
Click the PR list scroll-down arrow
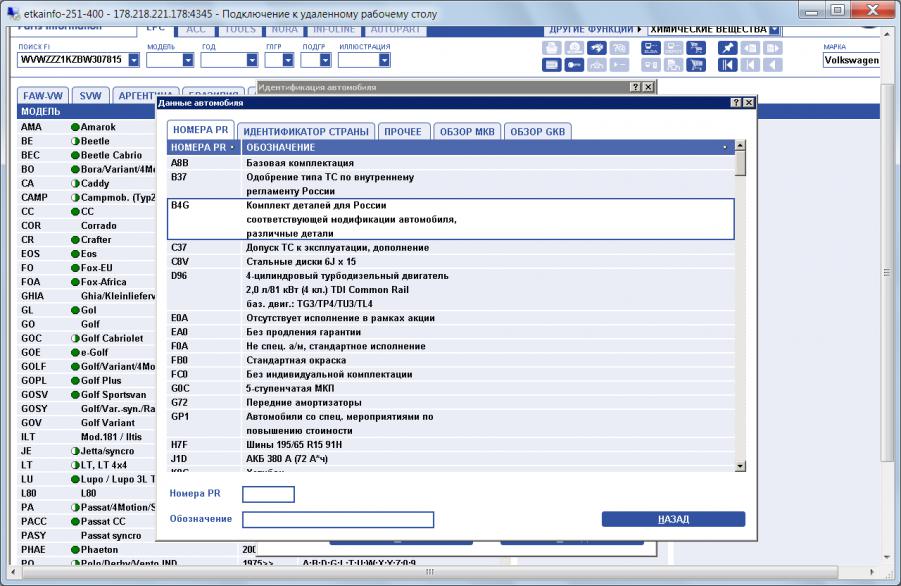[740, 467]
